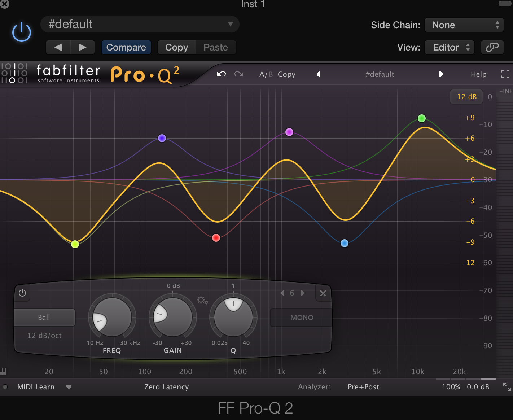The width and height of the screenshot is (513, 420).
Task: Click the 0.0 dB output level value
Action: [478, 387]
